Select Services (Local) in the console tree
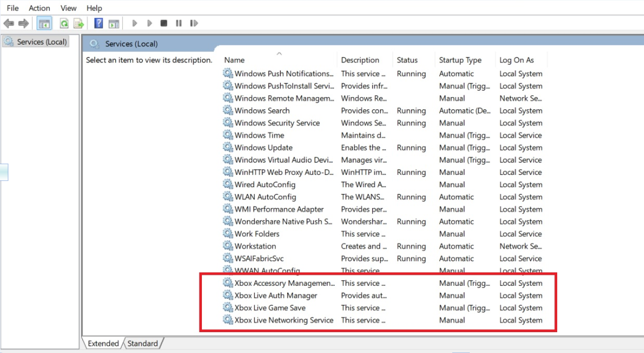 pos(41,42)
